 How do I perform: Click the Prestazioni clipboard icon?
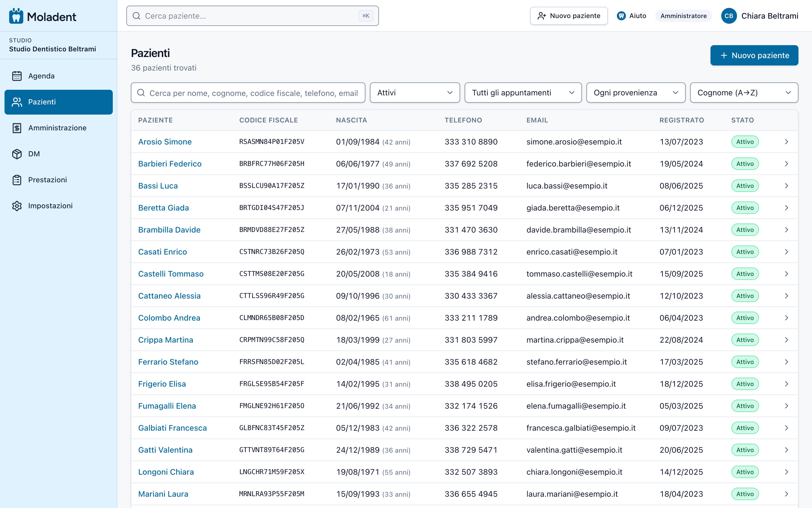coord(17,180)
